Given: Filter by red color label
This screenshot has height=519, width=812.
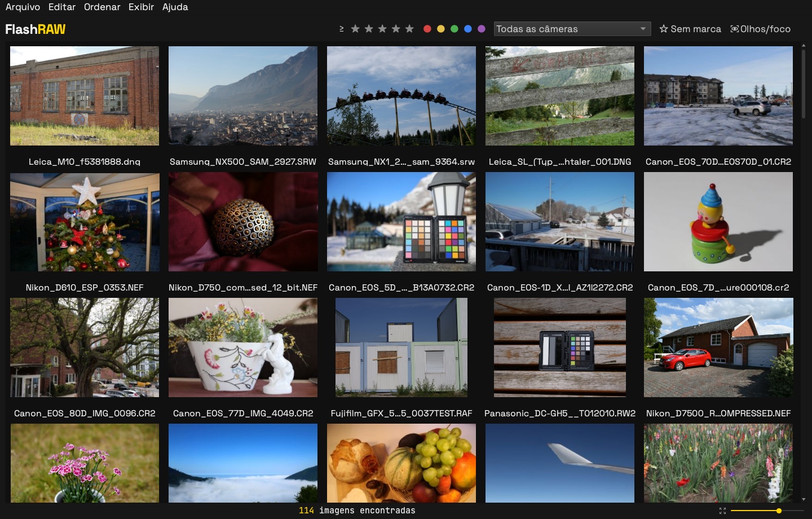Looking at the screenshot, I should [x=427, y=29].
